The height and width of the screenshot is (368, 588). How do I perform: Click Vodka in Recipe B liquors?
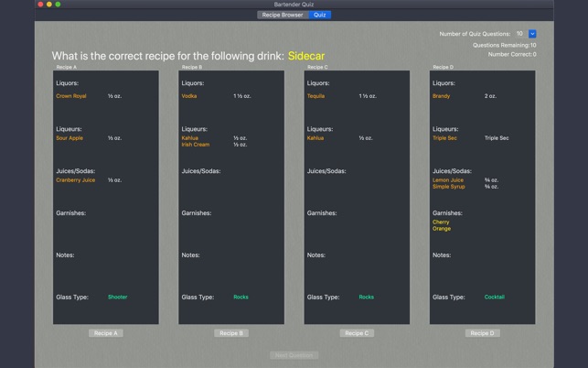point(189,96)
